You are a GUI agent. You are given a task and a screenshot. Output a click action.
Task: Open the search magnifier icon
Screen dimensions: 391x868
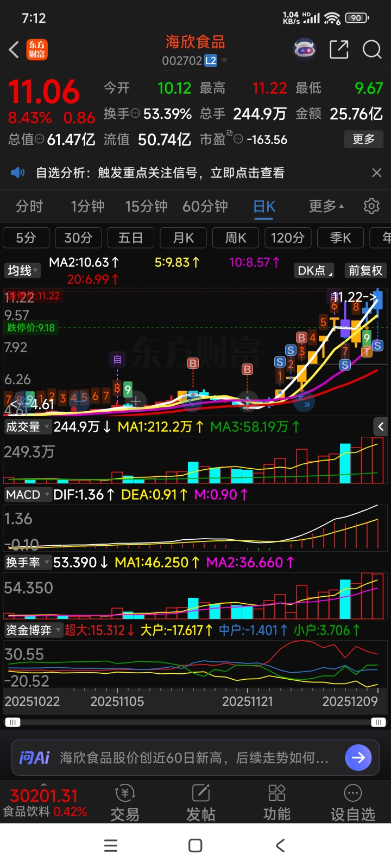(x=372, y=49)
